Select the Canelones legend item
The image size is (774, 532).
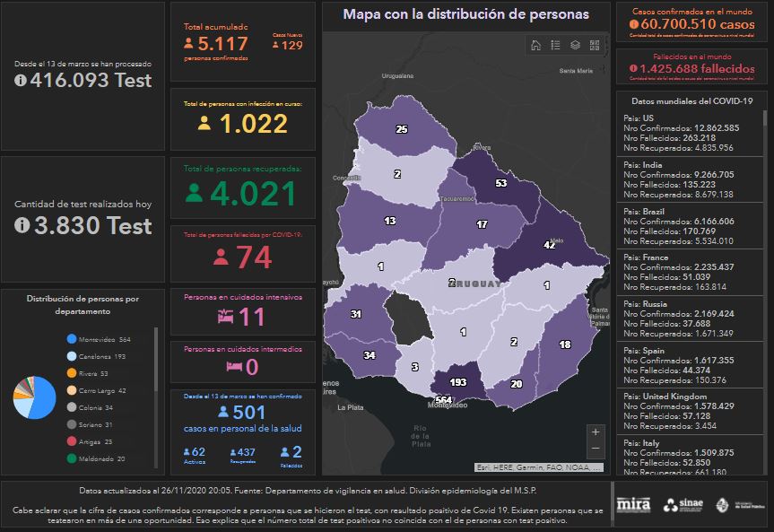(99, 356)
